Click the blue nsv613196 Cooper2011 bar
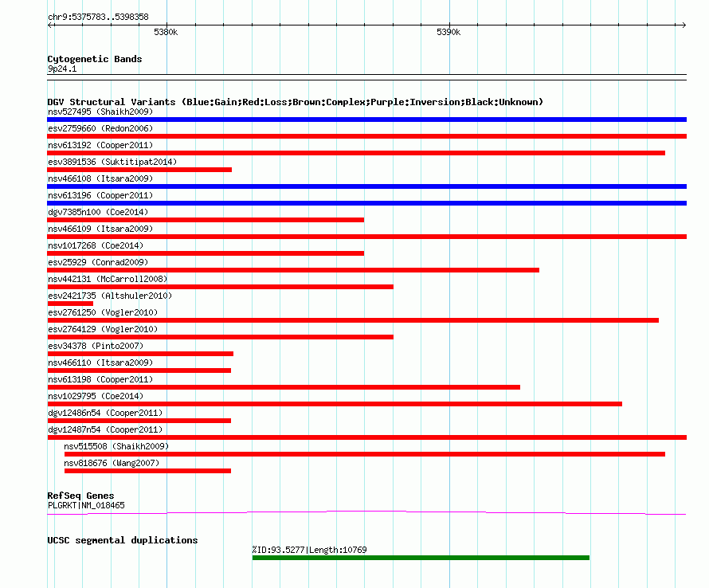 coord(366,203)
